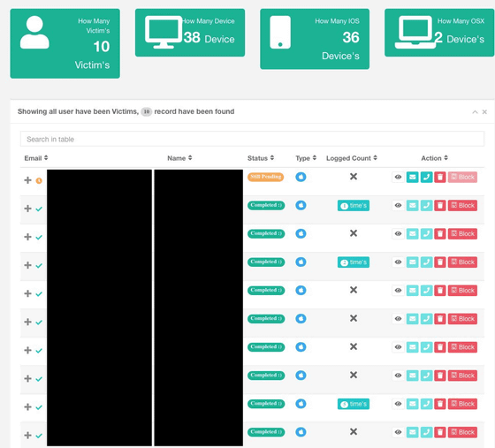Click the eye icon in the 1 time's row

[398, 205]
